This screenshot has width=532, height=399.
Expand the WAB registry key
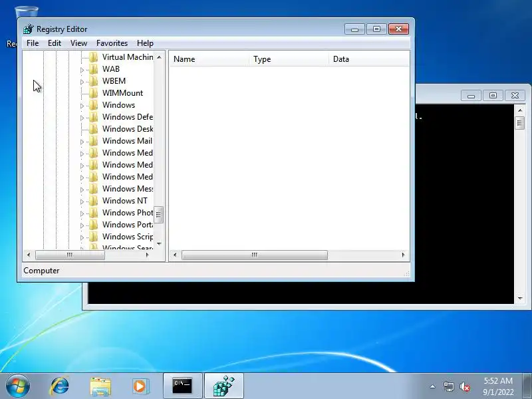82,70
